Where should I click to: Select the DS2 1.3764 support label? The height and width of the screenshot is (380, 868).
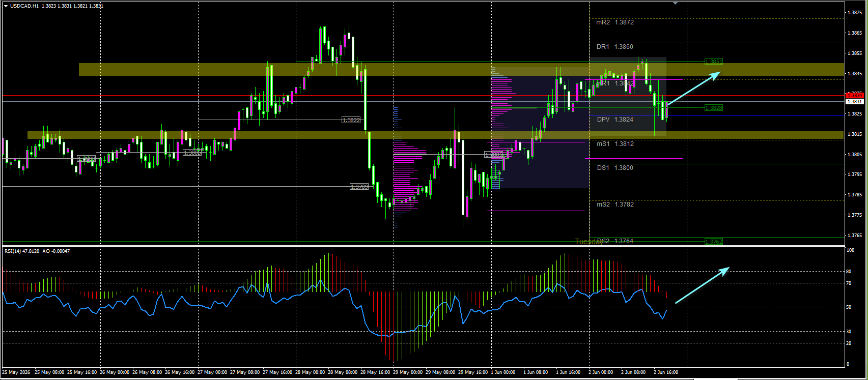click(615, 241)
